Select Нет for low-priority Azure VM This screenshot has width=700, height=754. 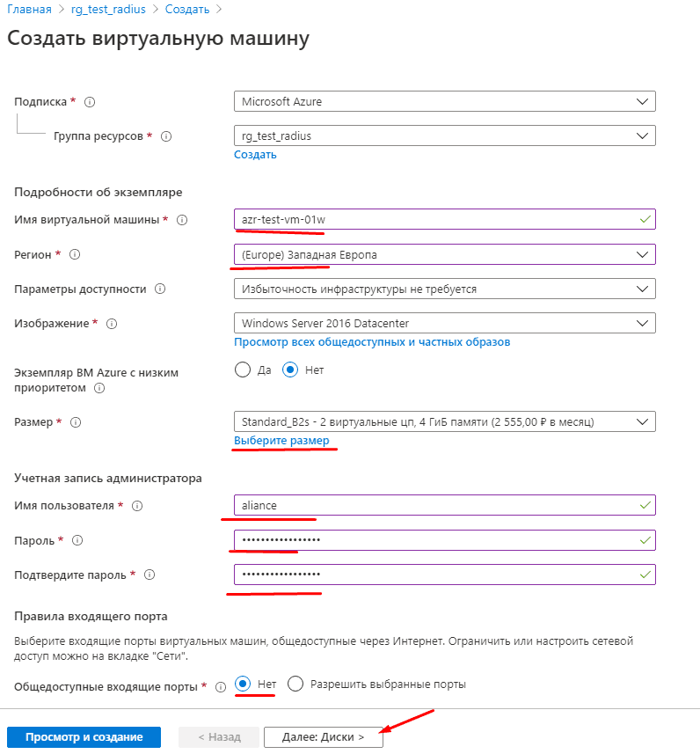tap(291, 370)
